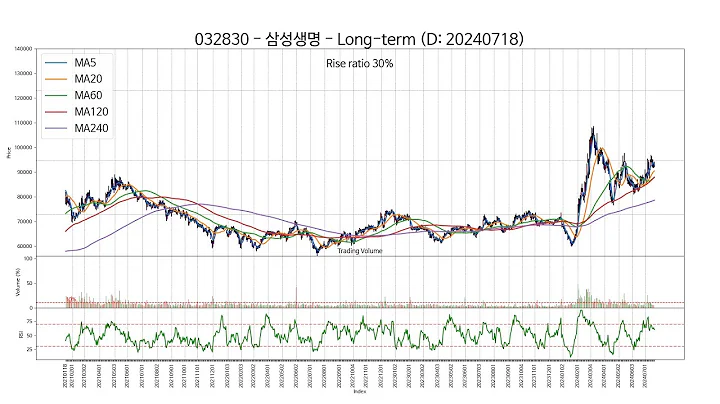
Task: Click the 'Volume (%)' y-axis label
Action: (18, 282)
